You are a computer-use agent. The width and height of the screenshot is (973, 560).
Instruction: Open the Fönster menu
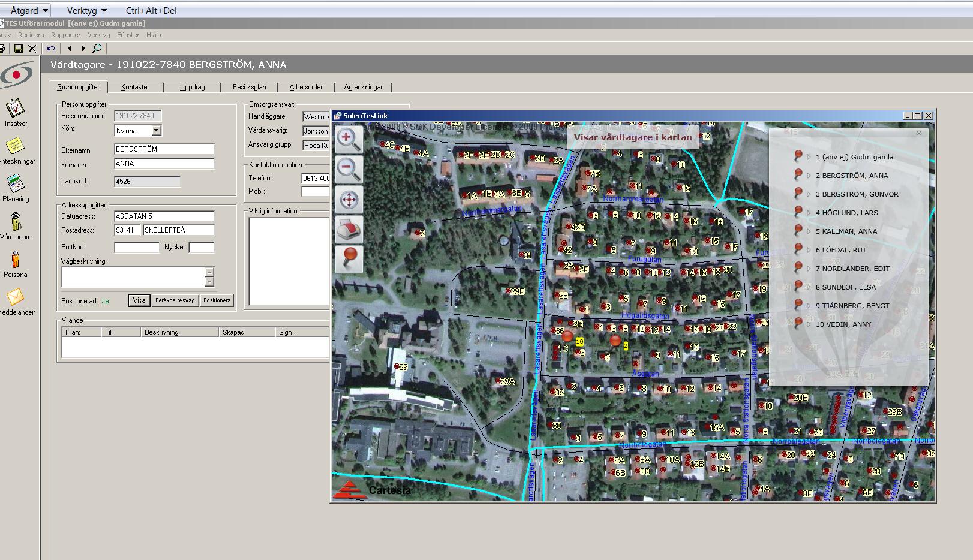point(128,35)
